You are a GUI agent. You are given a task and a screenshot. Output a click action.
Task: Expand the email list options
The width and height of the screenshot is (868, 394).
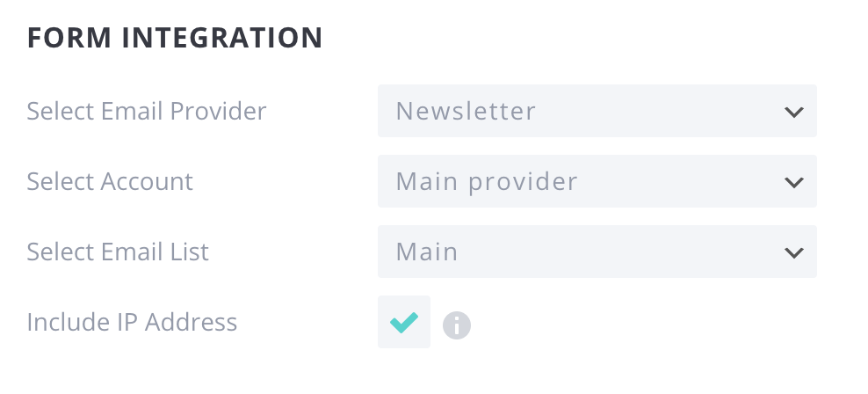tap(597, 252)
